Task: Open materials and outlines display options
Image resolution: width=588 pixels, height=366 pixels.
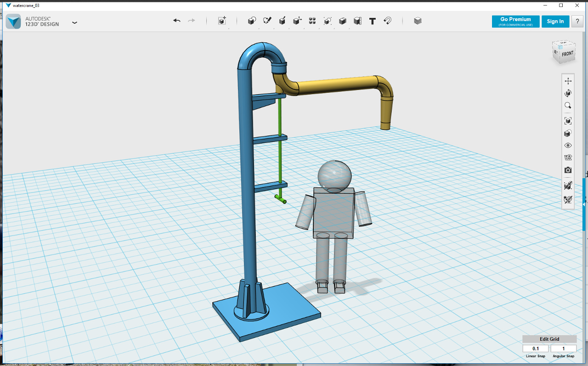Action: pyautogui.click(x=568, y=133)
